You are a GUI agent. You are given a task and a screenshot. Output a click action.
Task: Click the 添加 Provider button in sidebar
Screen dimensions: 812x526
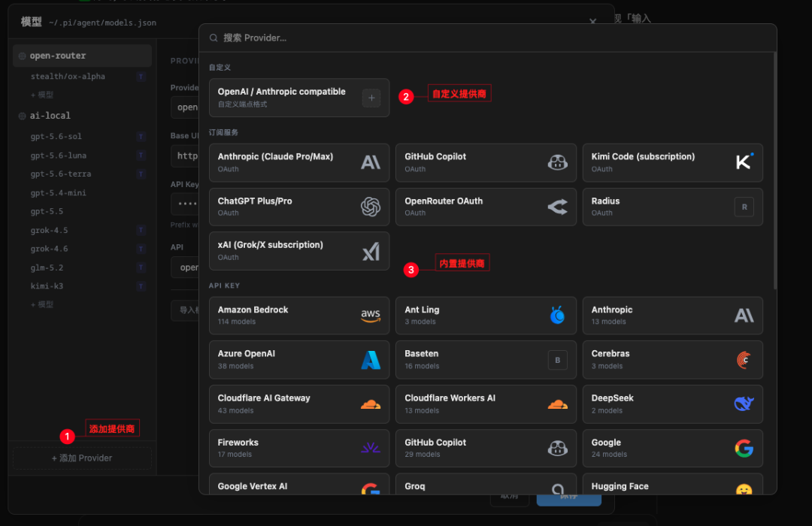[82, 458]
